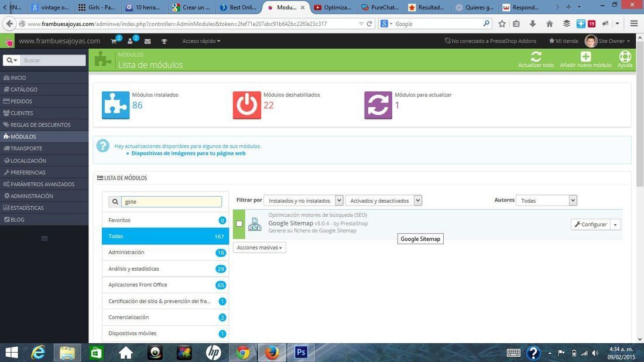Viewport: 644px width, 362px height.
Task: Click the www.frambuesajoyas.com shop name
Action: [x=60, y=41]
